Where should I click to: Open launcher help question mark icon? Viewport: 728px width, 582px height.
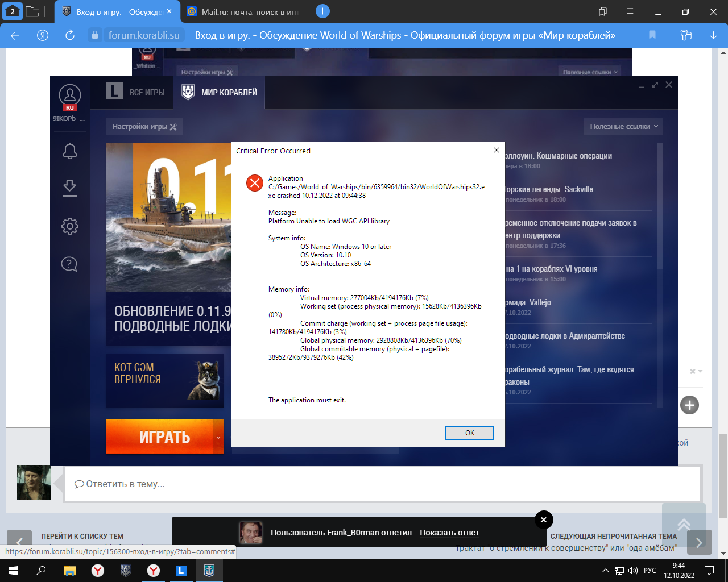pyautogui.click(x=69, y=264)
